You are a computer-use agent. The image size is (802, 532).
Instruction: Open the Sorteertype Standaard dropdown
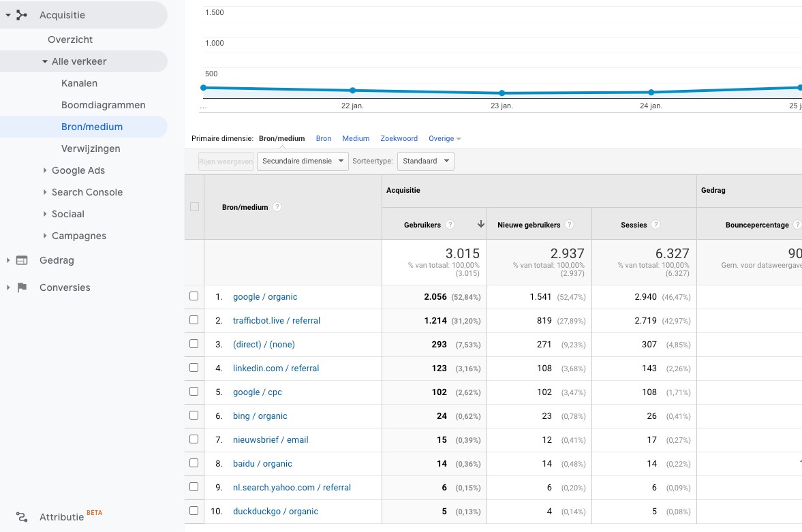(426, 161)
